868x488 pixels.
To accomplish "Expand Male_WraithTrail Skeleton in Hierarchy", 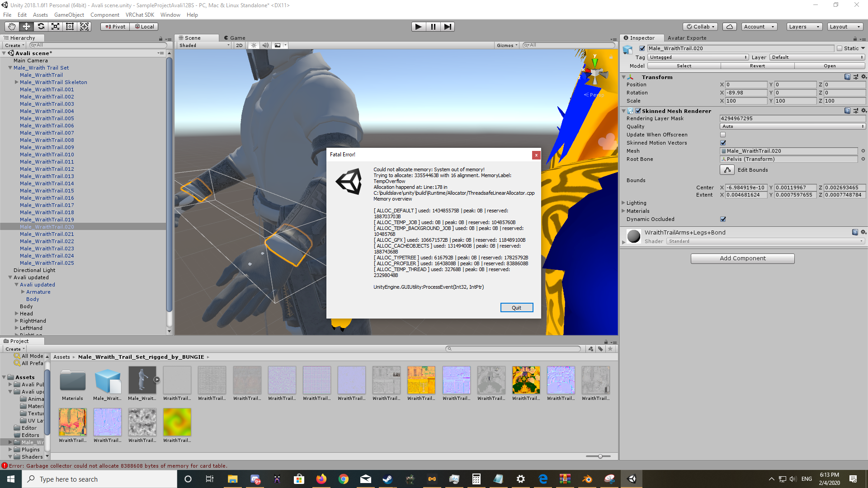I will (x=17, y=82).
